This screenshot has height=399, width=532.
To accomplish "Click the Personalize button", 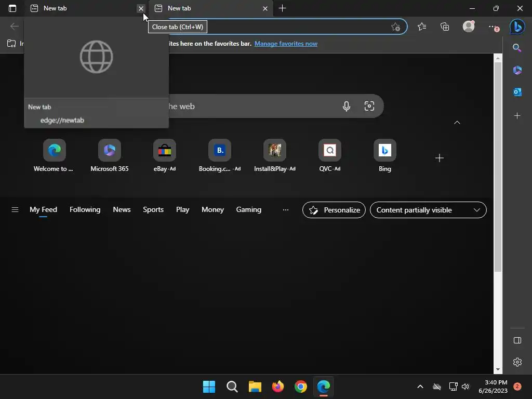I will pos(334,210).
